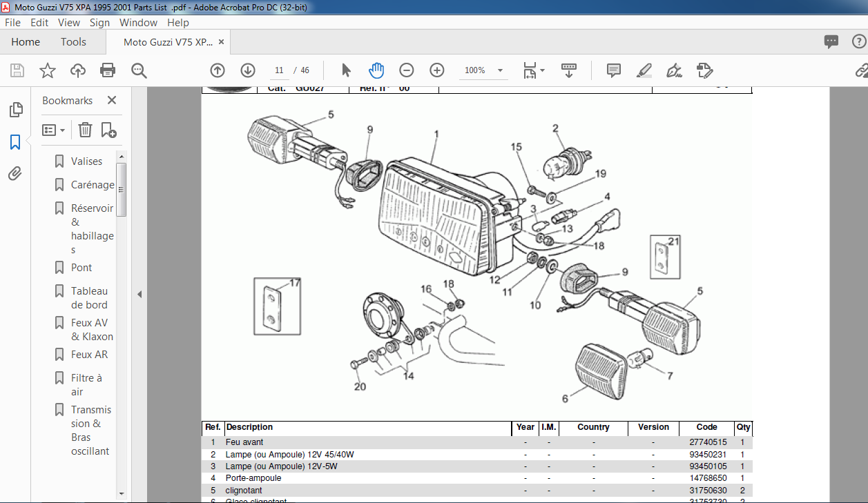Select part code 27740515

708,442
